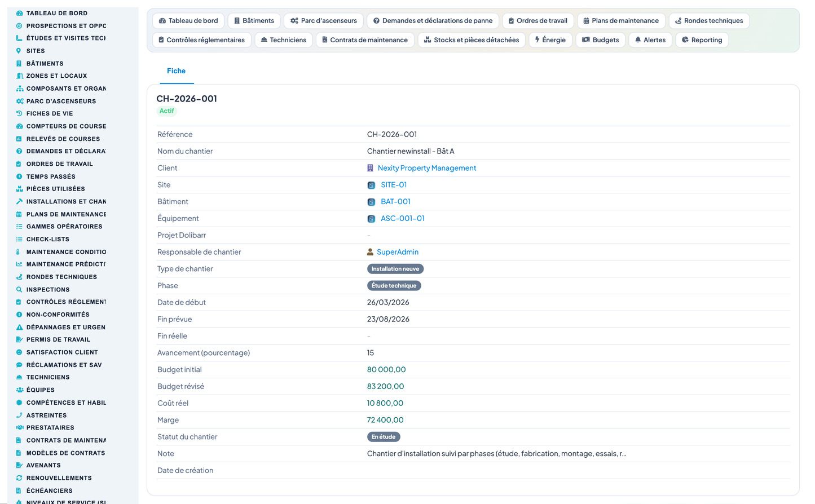Viewport: 815px width, 504px height.
Task: Open Techniciens top navigation button
Action: 284,40
